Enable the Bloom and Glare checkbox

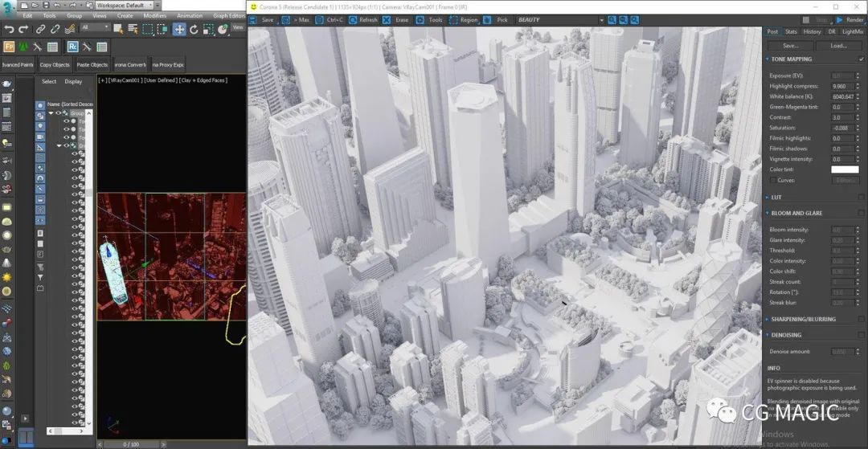click(x=861, y=213)
